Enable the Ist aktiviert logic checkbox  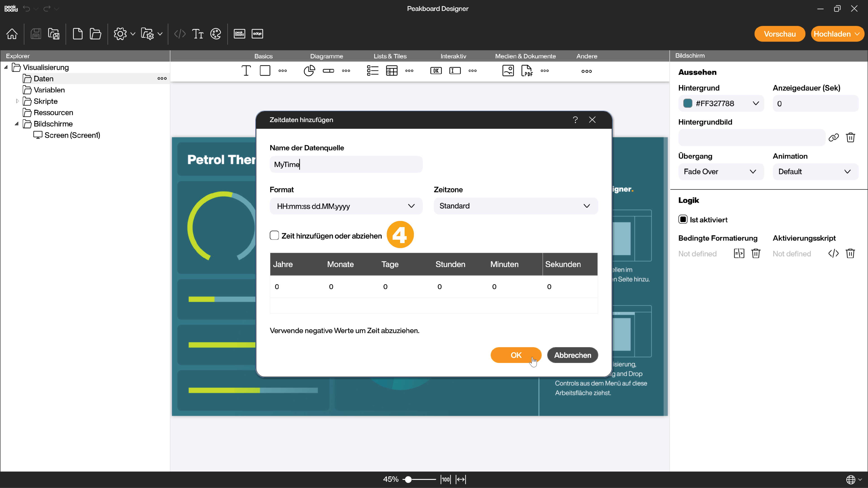click(x=684, y=219)
